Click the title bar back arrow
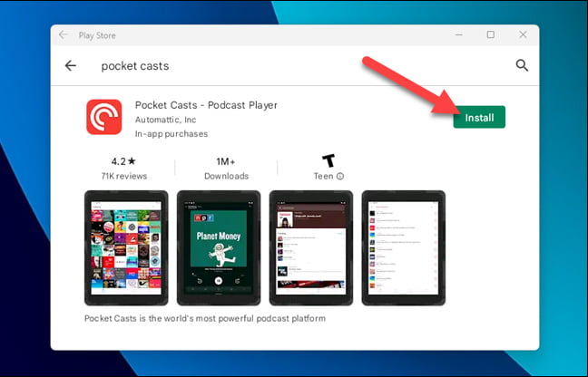Viewport: 588px width, 377px height. [63, 35]
